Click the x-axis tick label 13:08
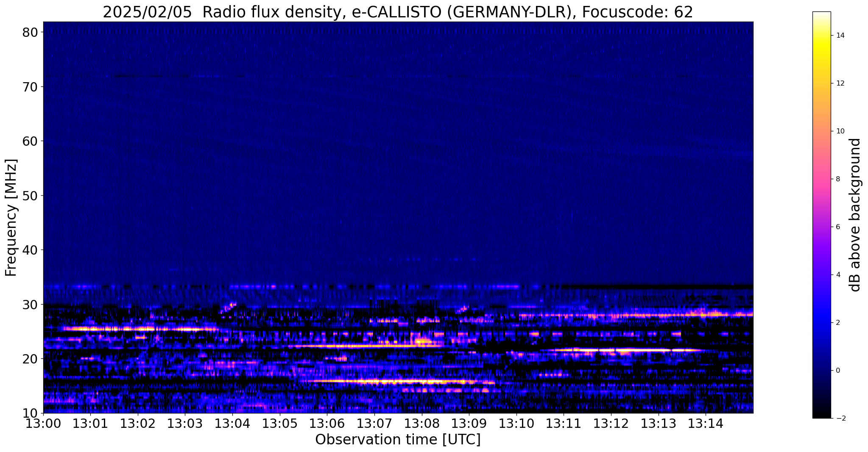868x452 pixels. pyautogui.click(x=421, y=423)
